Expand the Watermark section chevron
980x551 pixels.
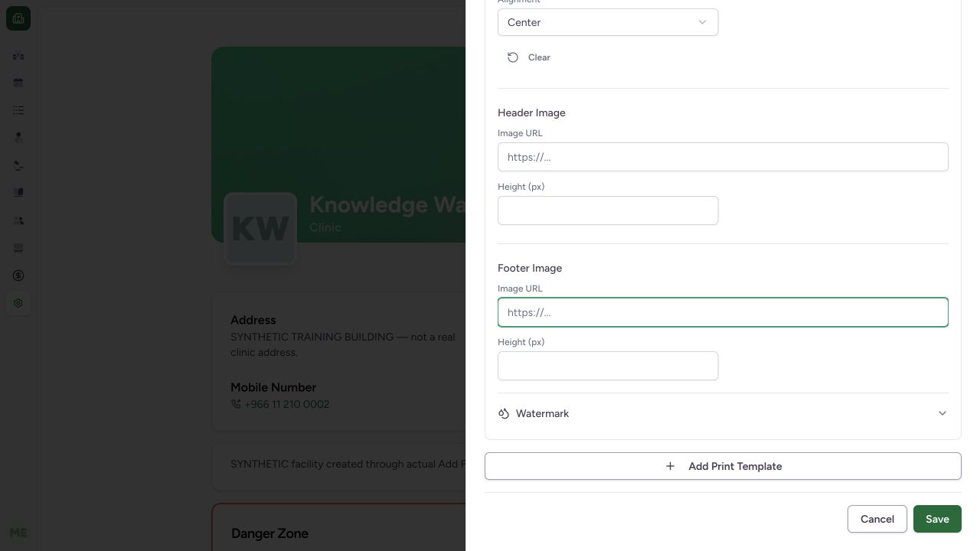pos(942,413)
